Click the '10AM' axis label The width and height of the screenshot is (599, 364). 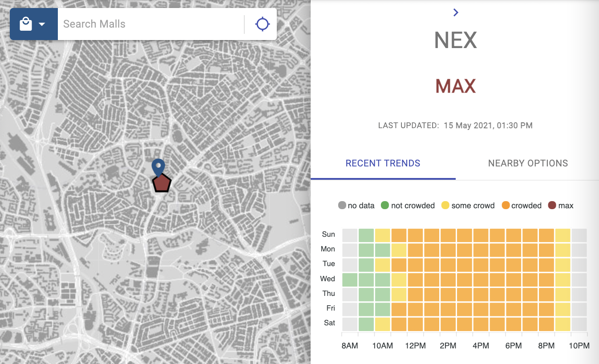coord(383,346)
